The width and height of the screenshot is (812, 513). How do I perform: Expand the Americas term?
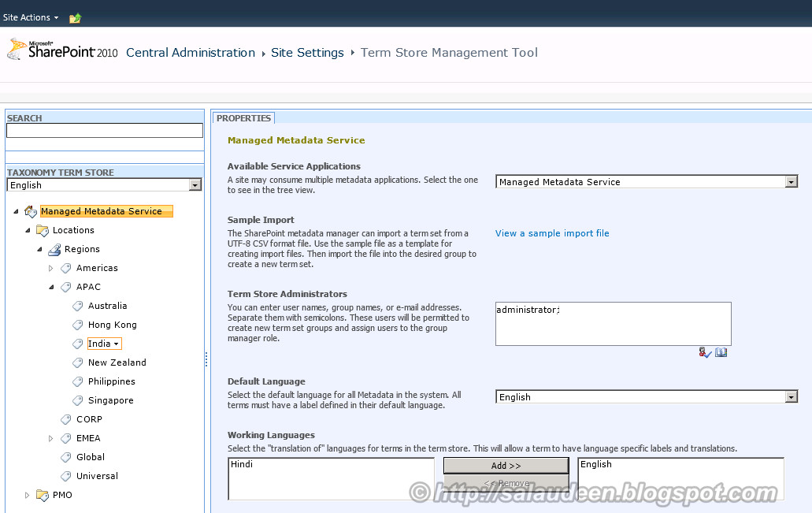(50, 268)
